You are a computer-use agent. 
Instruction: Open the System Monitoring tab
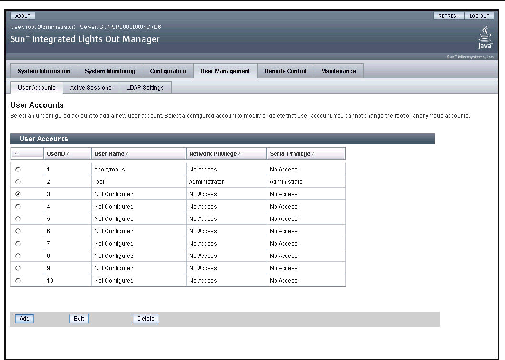click(x=110, y=71)
